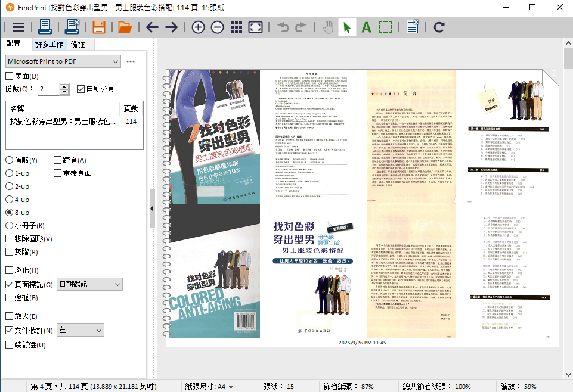The height and width of the screenshot is (392, 573).
Task: Open the hamburger main menu
Action: (18, 27)
